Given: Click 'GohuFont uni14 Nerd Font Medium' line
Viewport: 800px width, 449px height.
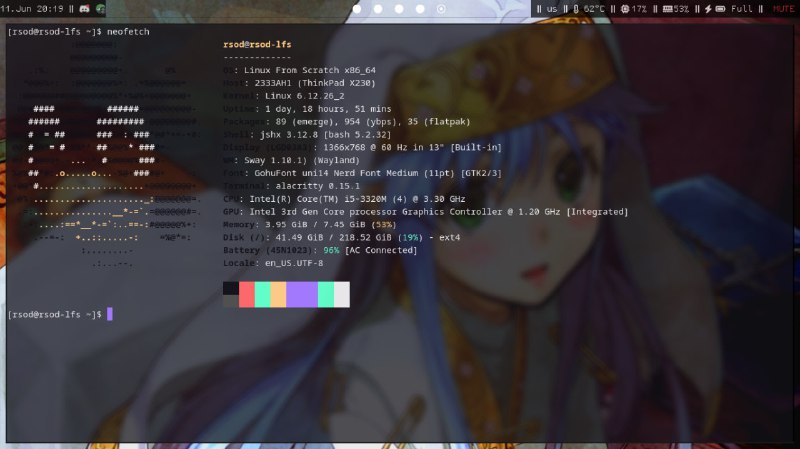Looking at the screenshot, I should [378, 173].
